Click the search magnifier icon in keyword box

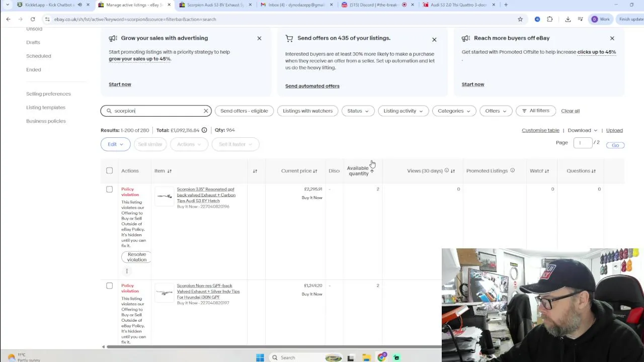click(x=109, y=111)
